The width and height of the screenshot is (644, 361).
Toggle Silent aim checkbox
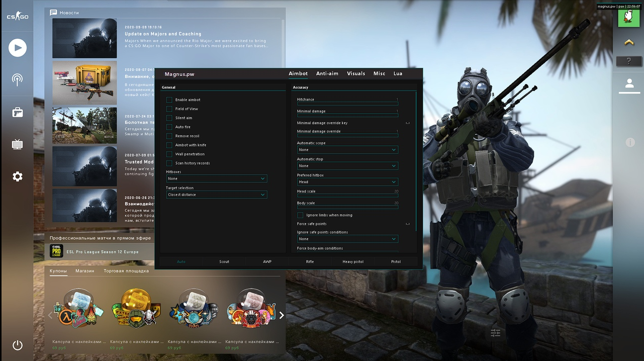click(x=169, y=118)
